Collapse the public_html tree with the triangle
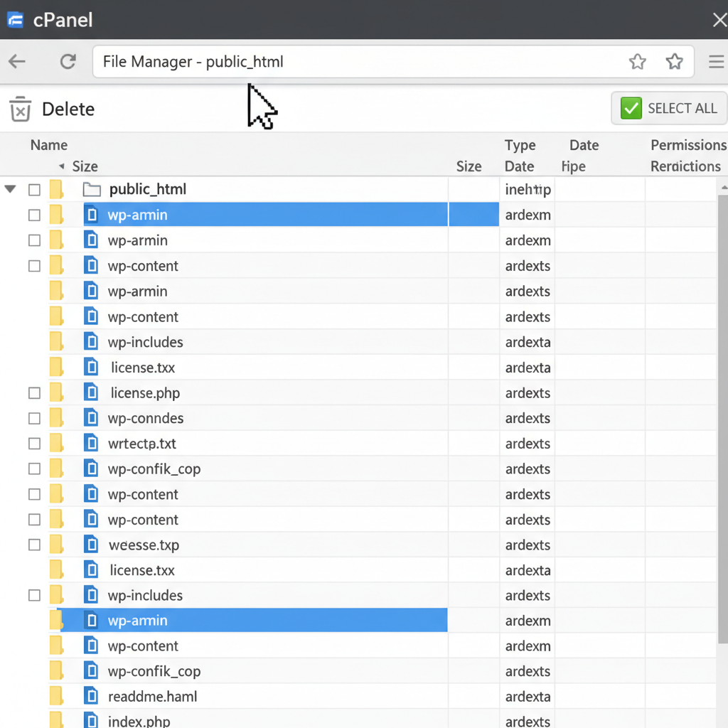The image size is (728, 728). [x=10, y=189]
